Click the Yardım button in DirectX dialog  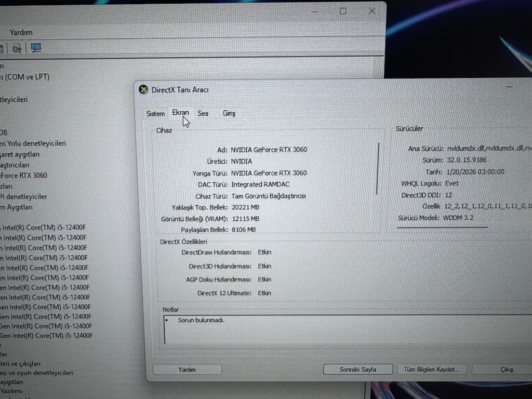coord(187,369)
